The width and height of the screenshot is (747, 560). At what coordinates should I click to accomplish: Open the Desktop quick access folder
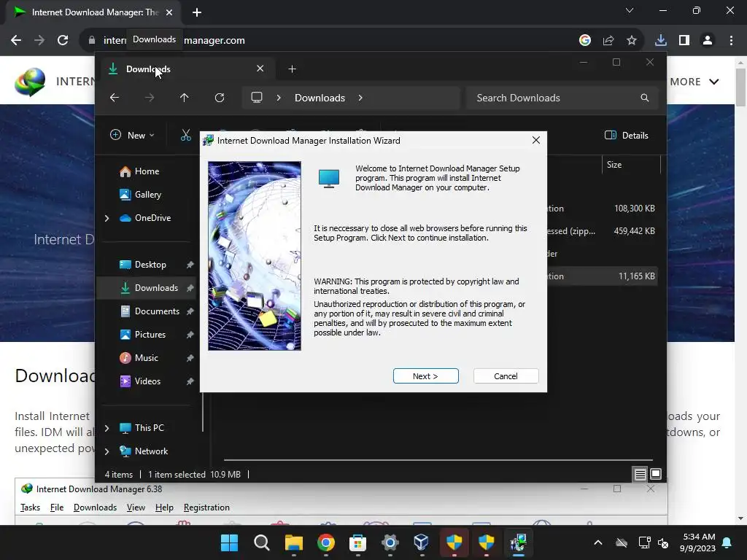(x=150, y=264)
